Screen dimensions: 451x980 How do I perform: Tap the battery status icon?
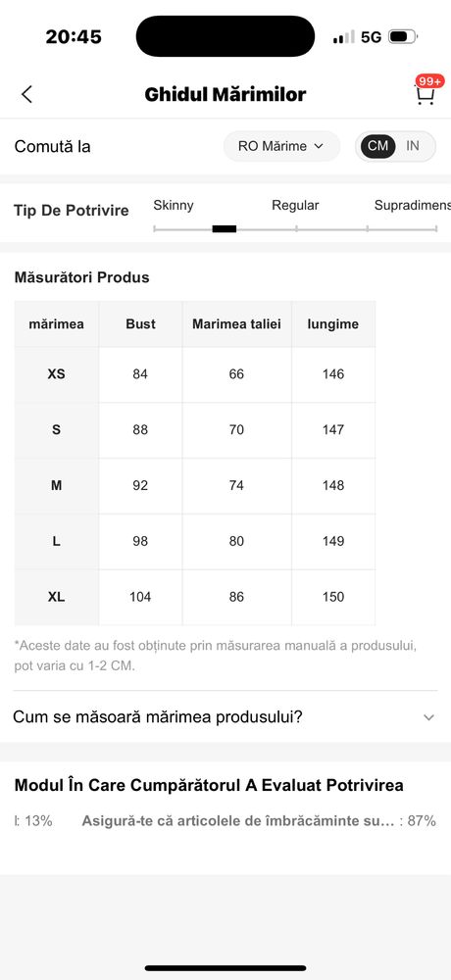[402, 37]
